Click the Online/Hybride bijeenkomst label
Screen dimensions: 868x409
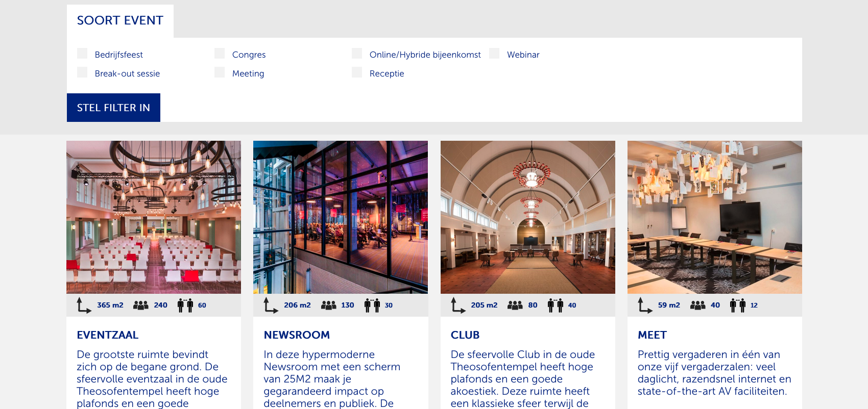[x=425, y=55]
